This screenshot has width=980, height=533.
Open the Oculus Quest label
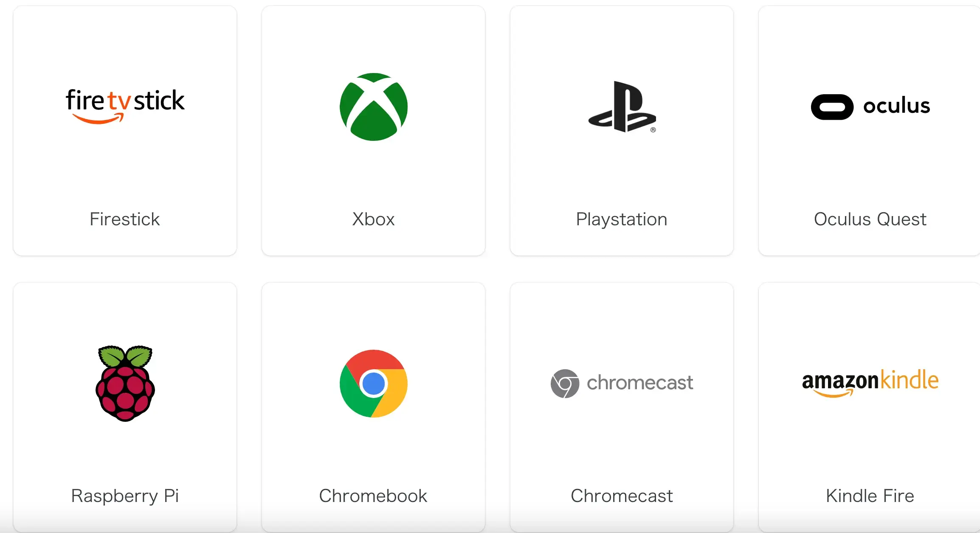[x=870, y=219]
